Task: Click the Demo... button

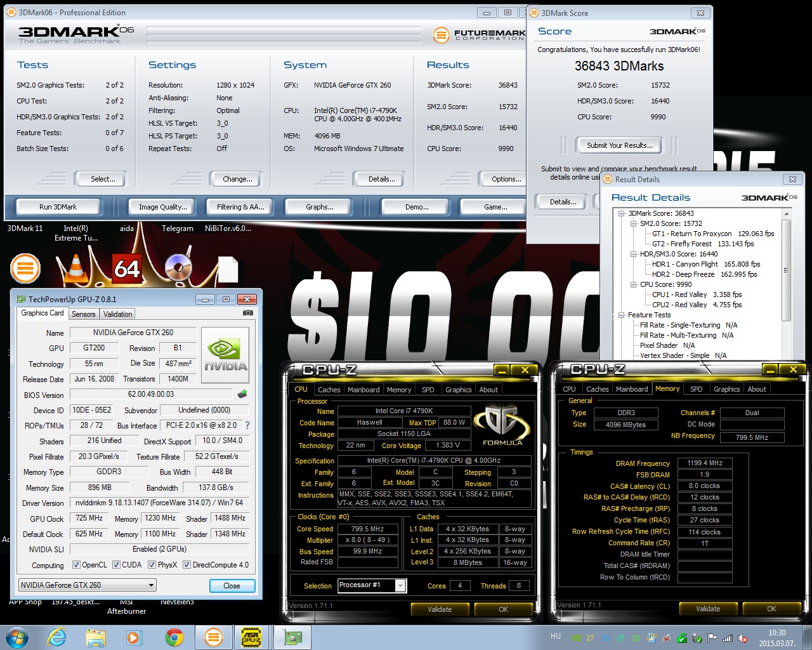Action: coord(417,207)
